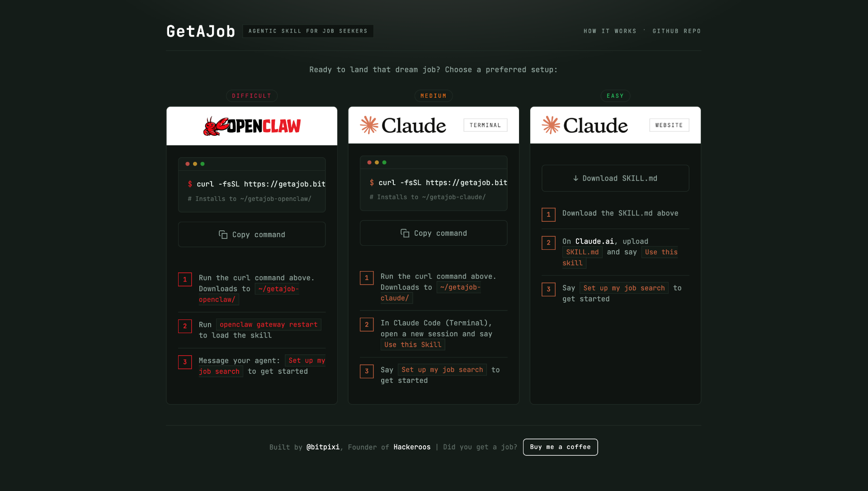The image size is (868, 491).
Task: Click Copy command text in Claude Terminal card
Action: 440,233
